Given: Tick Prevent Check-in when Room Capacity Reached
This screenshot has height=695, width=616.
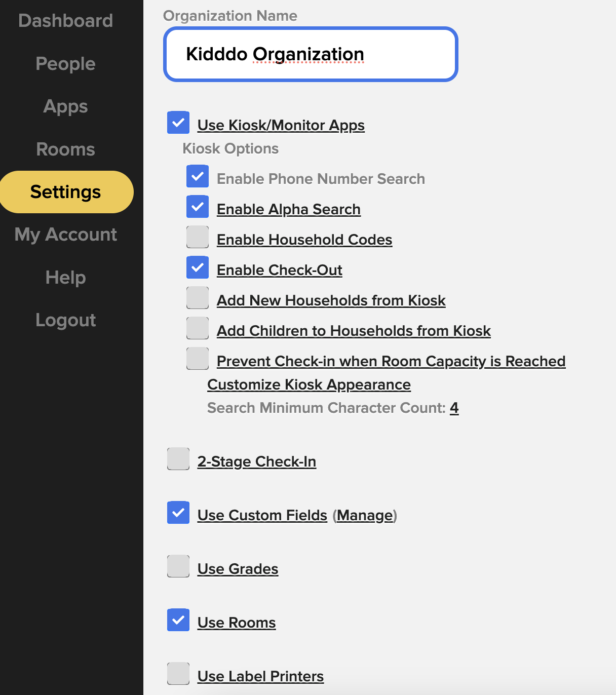Looking at the screenshot, I should coord(198,359).
